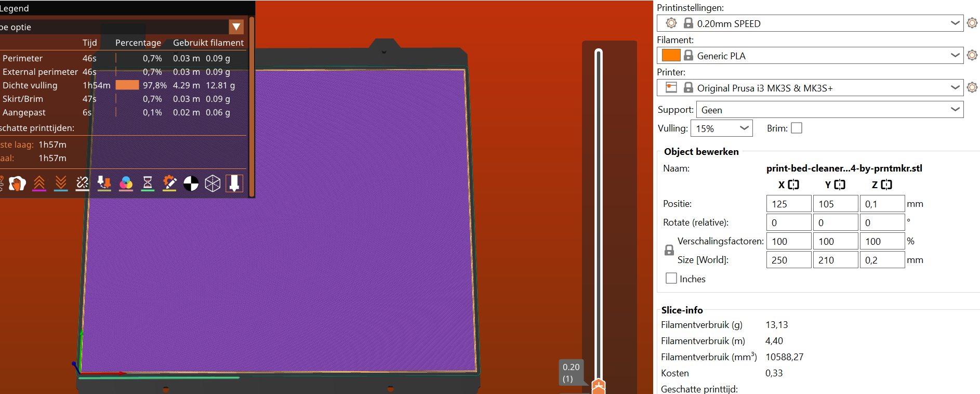Toggle color changes circles icon

click(x=126, y=183)
